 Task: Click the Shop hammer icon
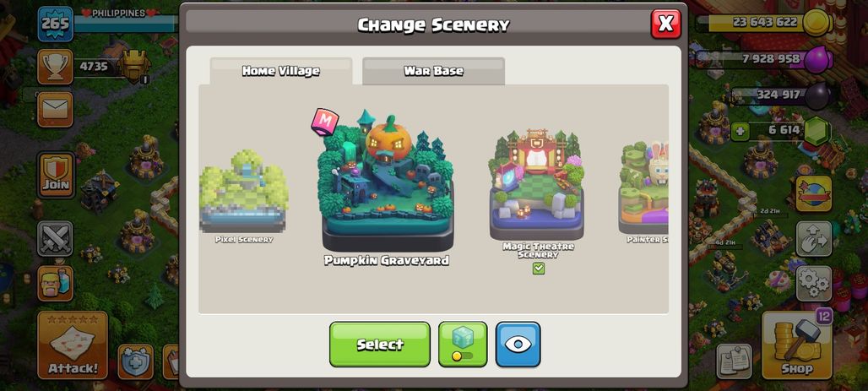coord(797,345)
